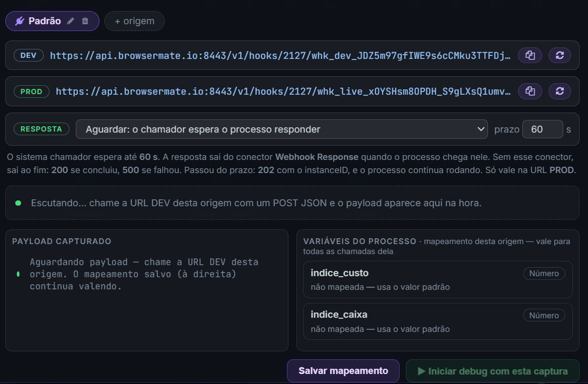
Task: Add a new origin with + origem
Action: pos(134,21)
